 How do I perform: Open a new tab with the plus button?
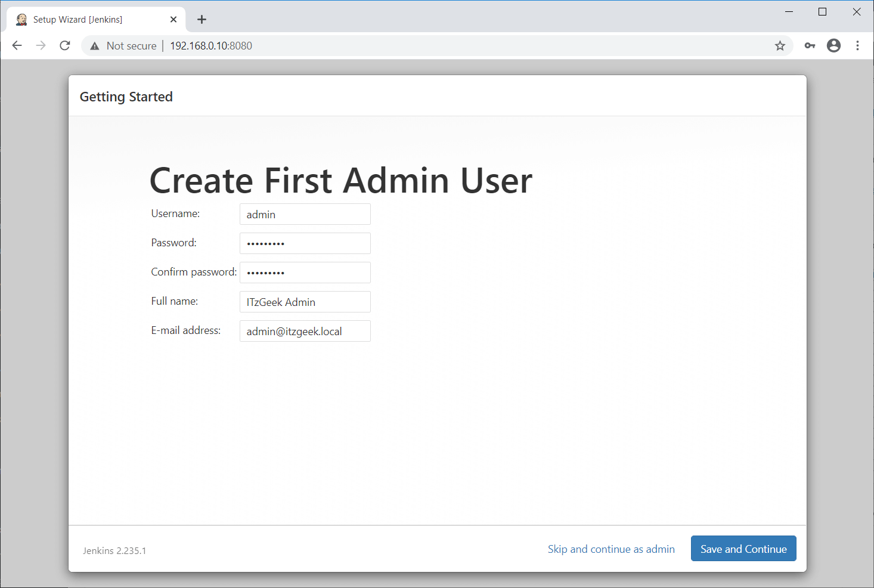point(202,20)
